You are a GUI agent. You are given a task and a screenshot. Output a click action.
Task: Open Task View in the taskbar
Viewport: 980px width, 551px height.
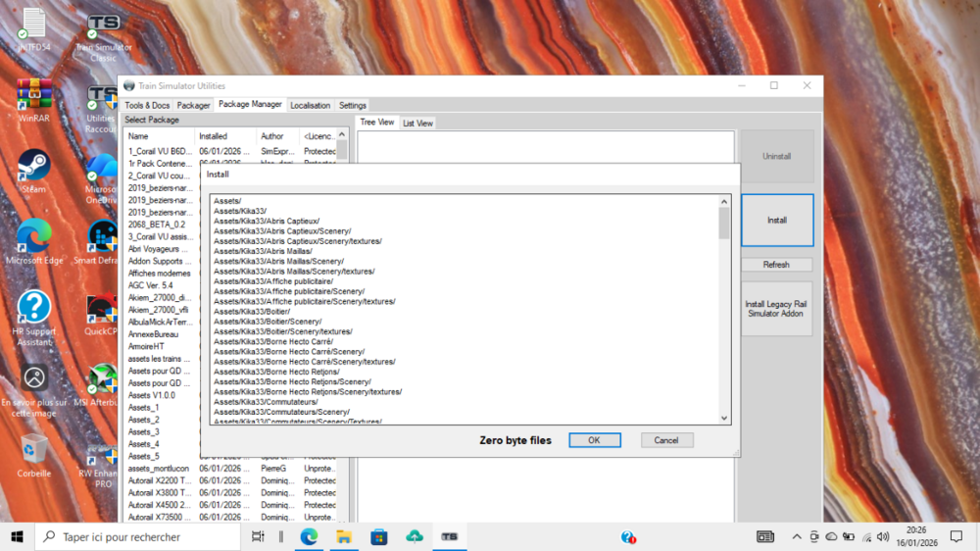[258, 536]
